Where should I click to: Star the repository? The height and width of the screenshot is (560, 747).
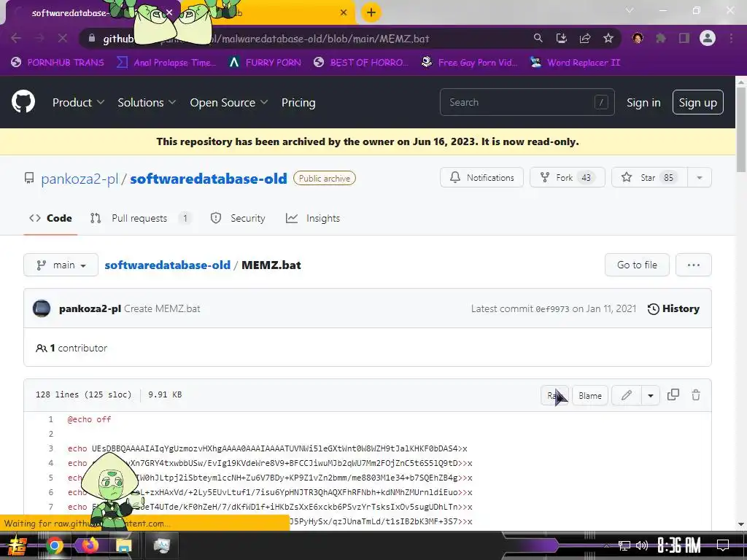coord(649,178)
